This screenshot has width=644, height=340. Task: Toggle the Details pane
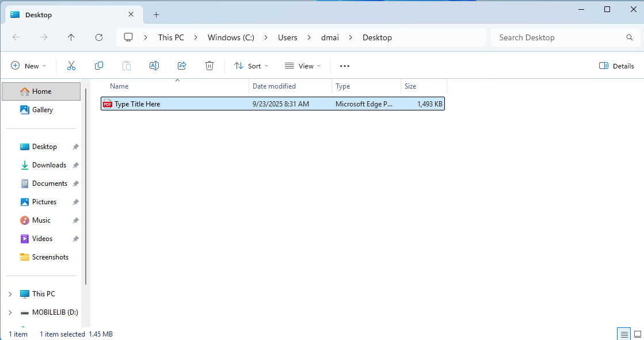tap(616, 66)
